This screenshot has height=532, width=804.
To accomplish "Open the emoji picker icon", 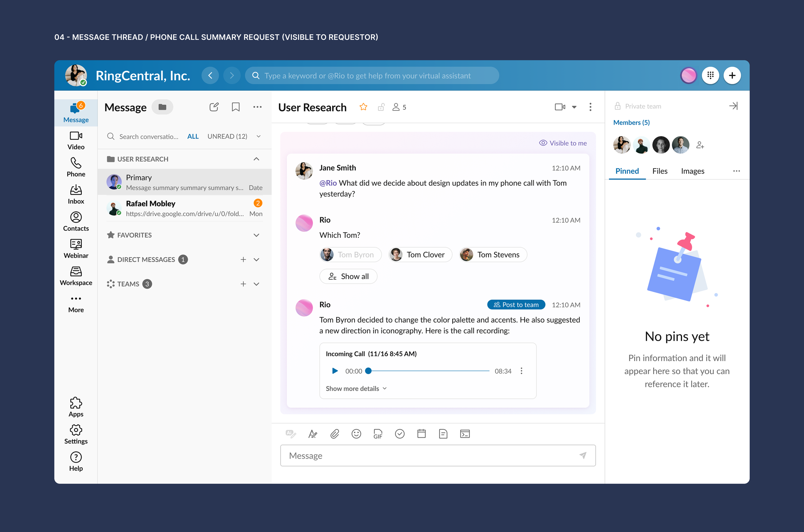I will click(356, 434).
